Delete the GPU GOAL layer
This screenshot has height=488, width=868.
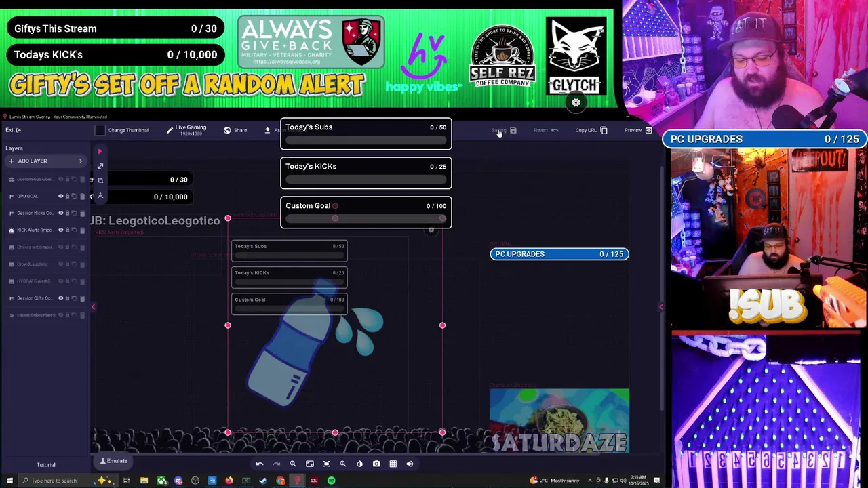point(83,197)
